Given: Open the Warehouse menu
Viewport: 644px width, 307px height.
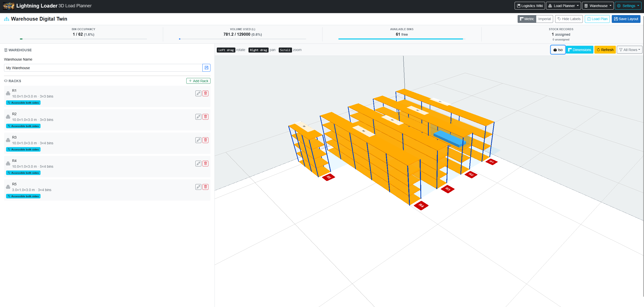Looking at the screenshot, I should [598, 6].
